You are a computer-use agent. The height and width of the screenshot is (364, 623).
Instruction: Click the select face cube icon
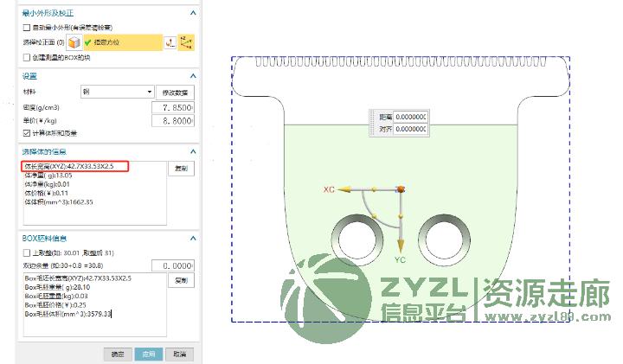(74, 42)
